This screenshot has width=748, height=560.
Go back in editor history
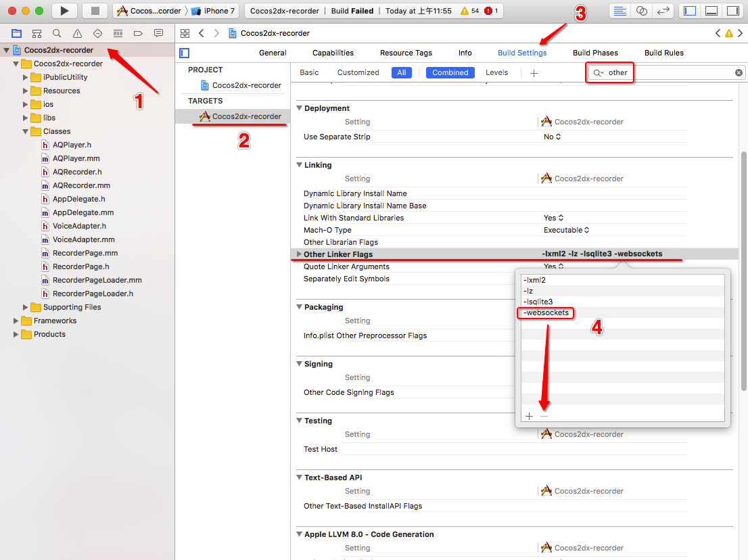click(202, 33)
